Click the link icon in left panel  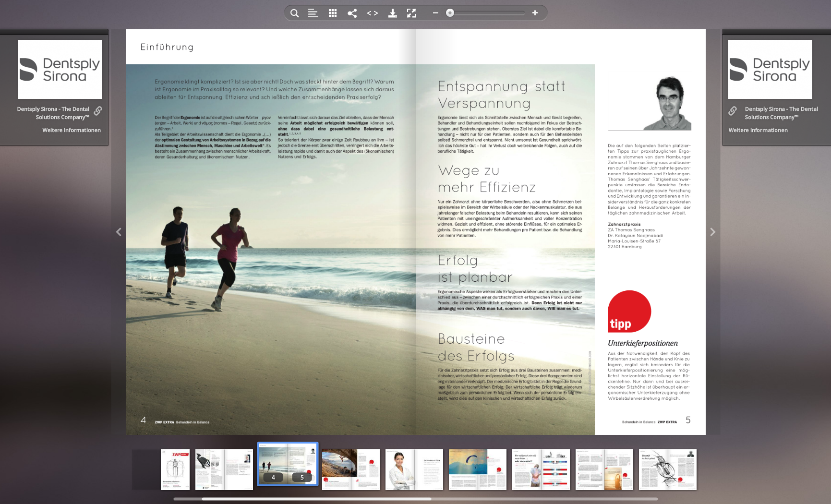(98, 111)
